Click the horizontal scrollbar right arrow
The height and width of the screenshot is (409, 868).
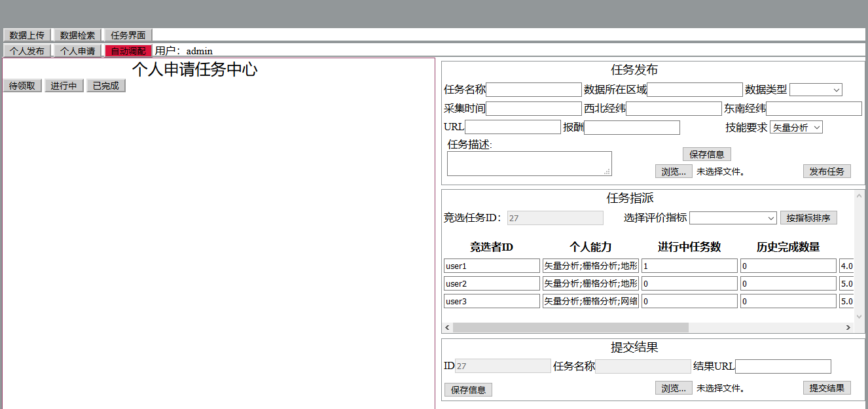tap(848, 327)
